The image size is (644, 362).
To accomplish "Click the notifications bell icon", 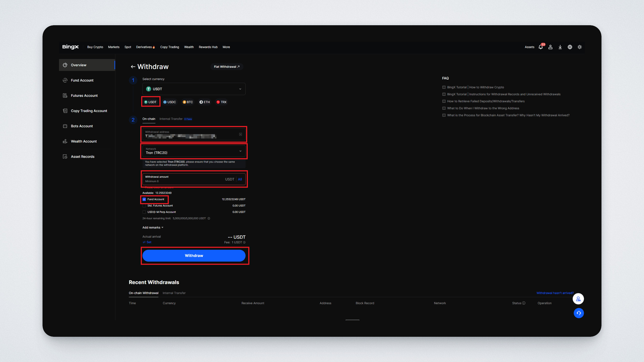I will click(x=540, y=47).
